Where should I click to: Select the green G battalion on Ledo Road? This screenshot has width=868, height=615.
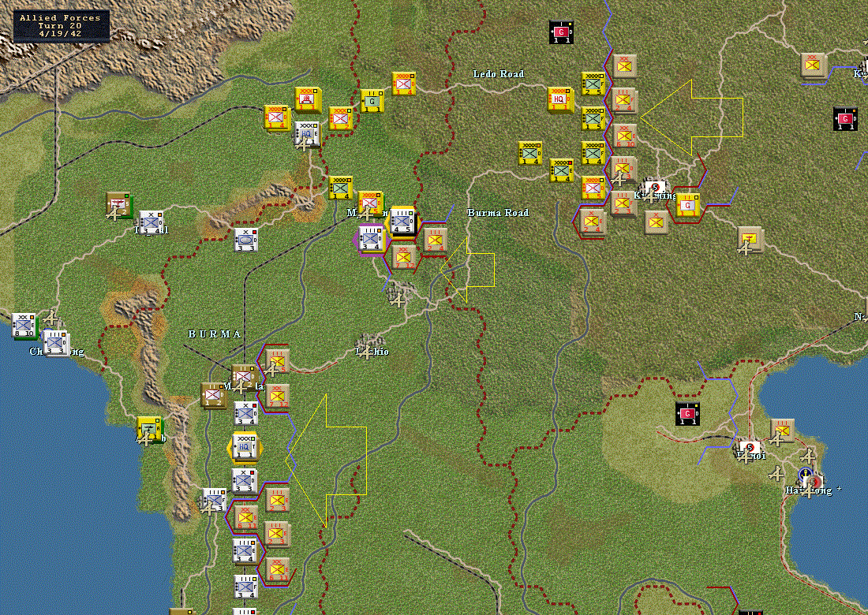[x=372, y=101]
